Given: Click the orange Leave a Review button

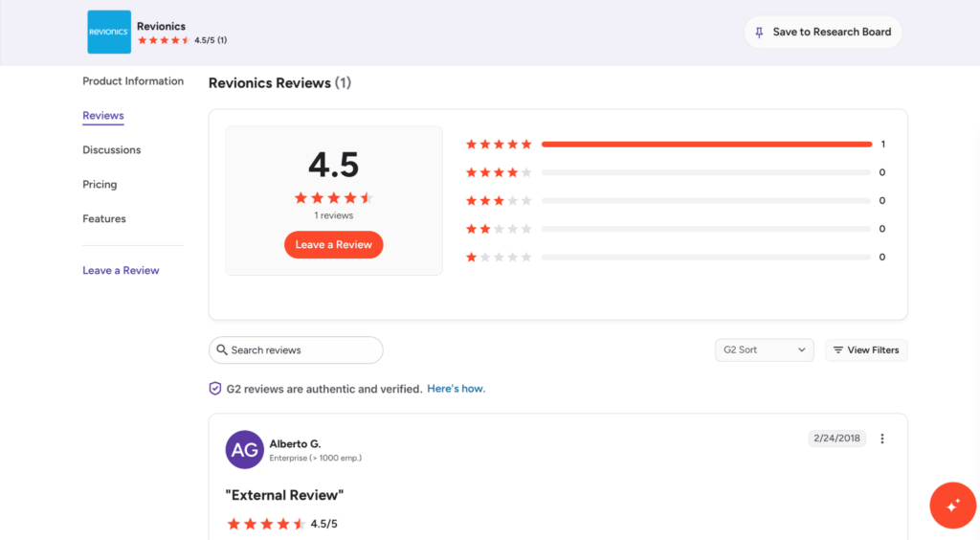Looking at the screenshot, I should coord(334,244).
